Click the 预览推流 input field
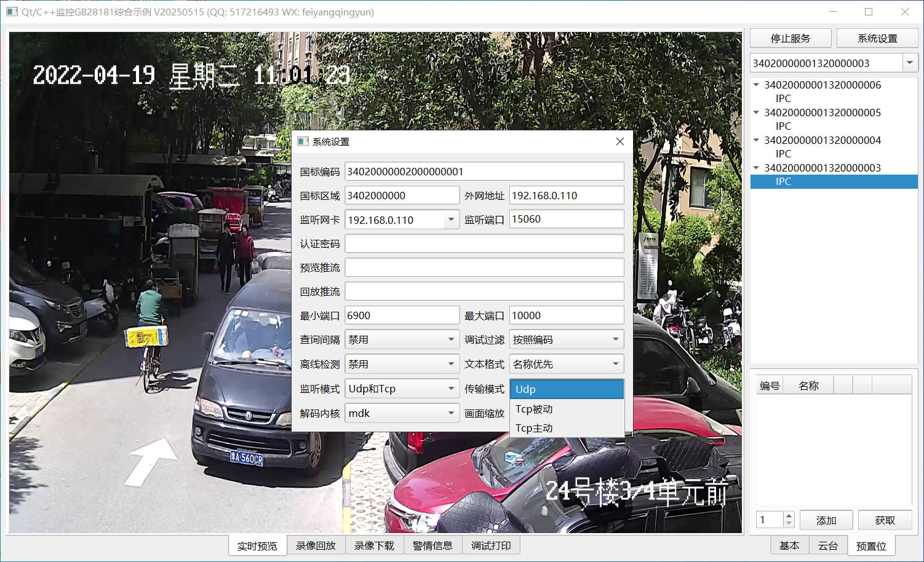Image resolution: width=924 pixels, height=562 pixels. coord(484,267)
